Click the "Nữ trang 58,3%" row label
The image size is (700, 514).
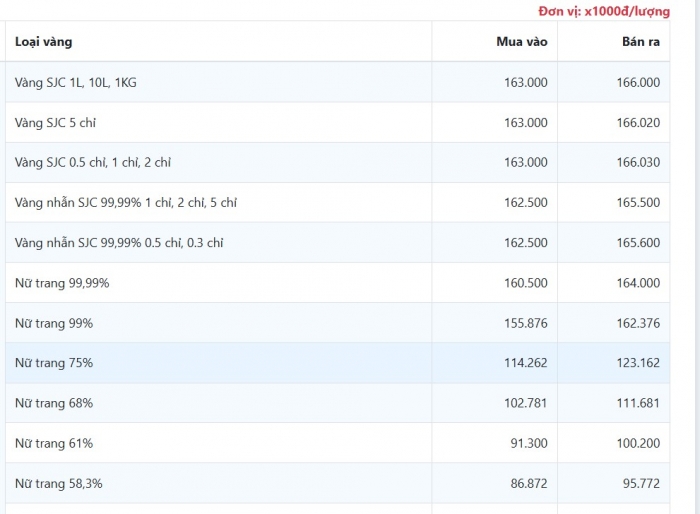[x=59, y=483]
